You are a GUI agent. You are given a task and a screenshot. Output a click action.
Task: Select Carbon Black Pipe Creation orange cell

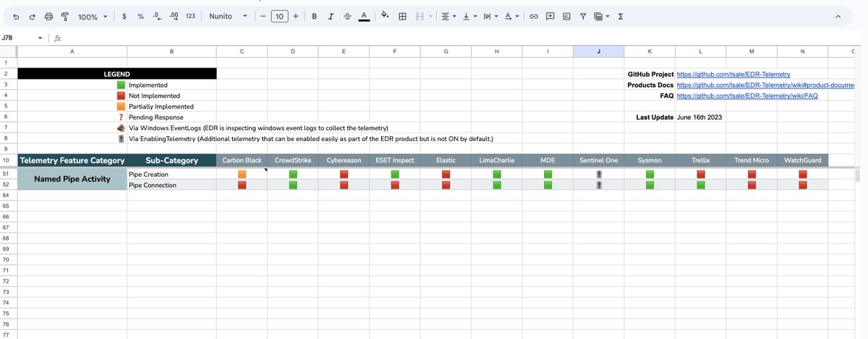click(x=242, y=175)
